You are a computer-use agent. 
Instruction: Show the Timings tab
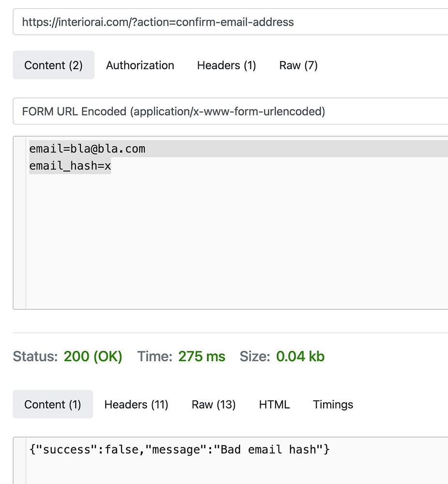[333, 405]
